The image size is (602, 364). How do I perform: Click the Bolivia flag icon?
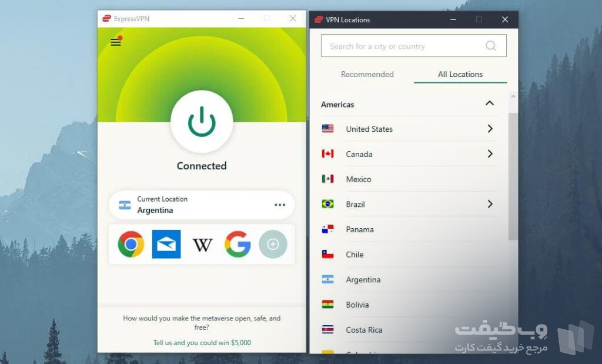(327, 305)
